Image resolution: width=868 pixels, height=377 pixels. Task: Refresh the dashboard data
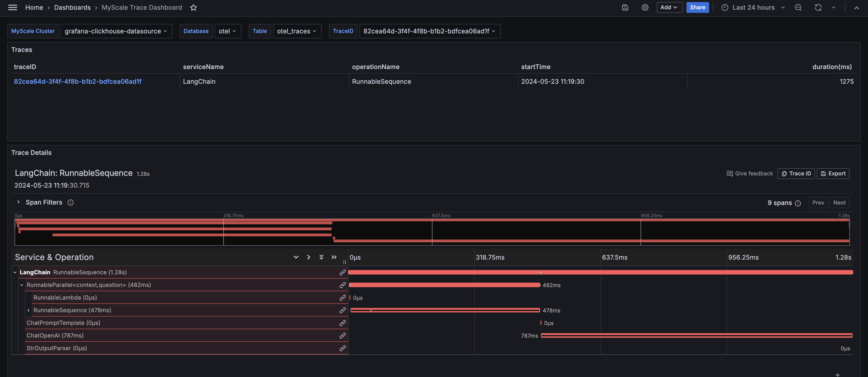point(818,7)
